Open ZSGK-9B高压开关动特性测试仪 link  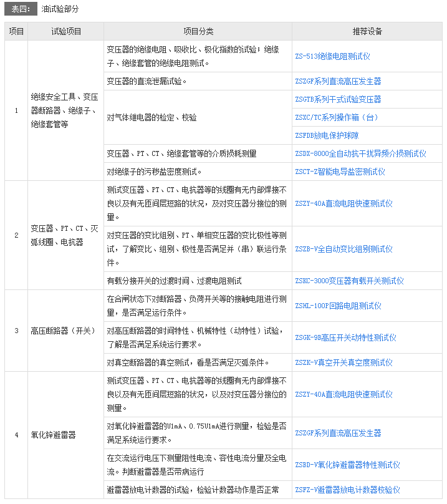(x=345, y=337)
